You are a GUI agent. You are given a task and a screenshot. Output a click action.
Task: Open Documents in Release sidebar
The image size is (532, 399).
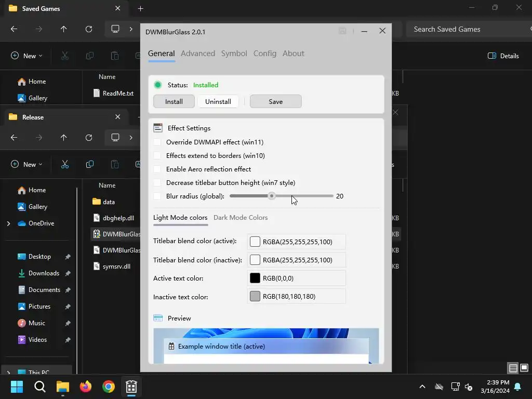[39, 290]
